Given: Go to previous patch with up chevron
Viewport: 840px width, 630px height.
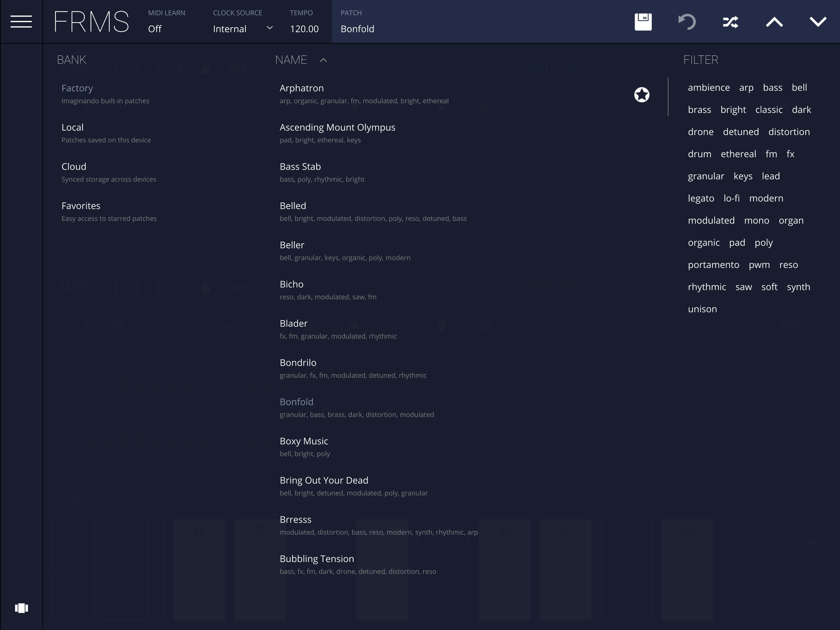Looking at the screenshot, I should pyautogui.click(x=774, y=22).
